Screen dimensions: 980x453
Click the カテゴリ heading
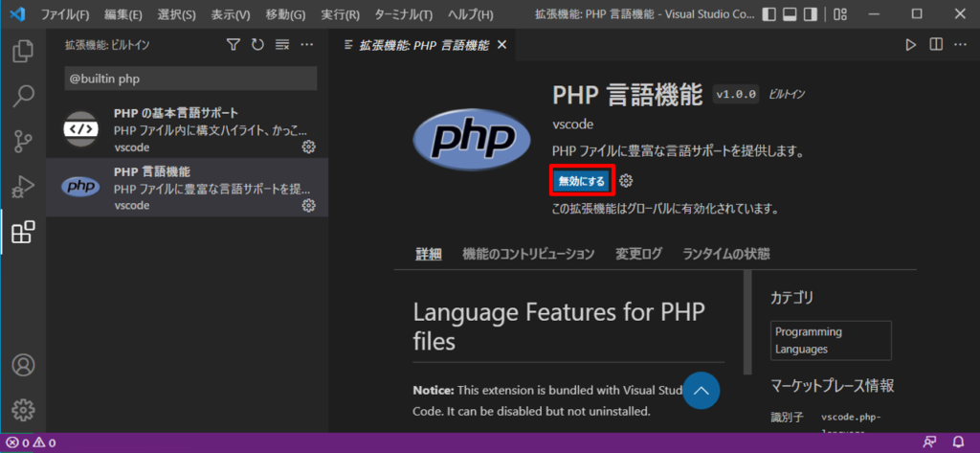point(791,298)
